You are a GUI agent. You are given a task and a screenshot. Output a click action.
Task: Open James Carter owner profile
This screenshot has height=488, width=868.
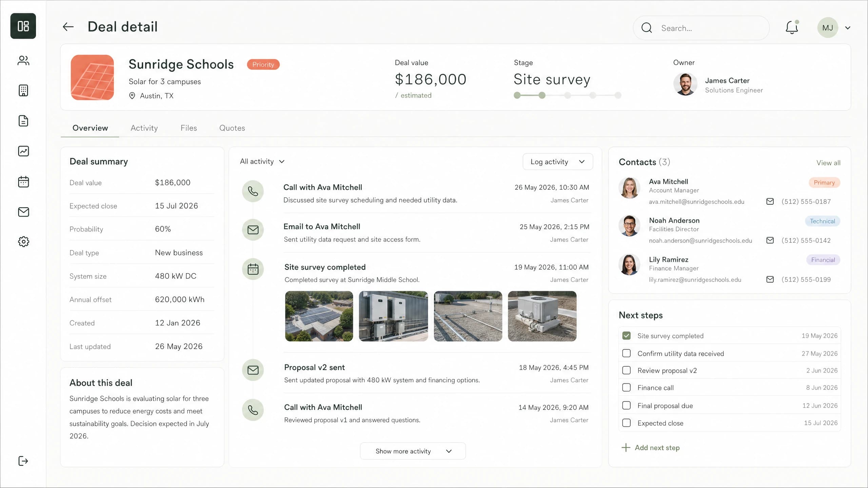(718, 84)
